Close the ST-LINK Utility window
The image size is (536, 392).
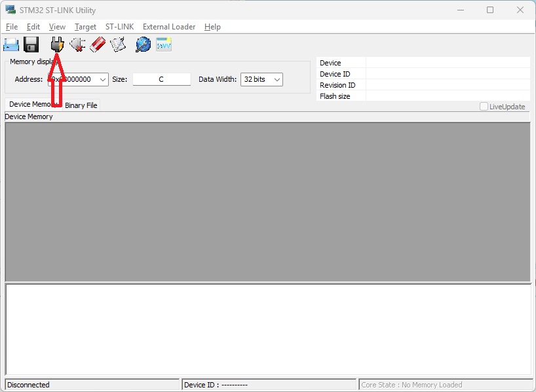(520, 10)
